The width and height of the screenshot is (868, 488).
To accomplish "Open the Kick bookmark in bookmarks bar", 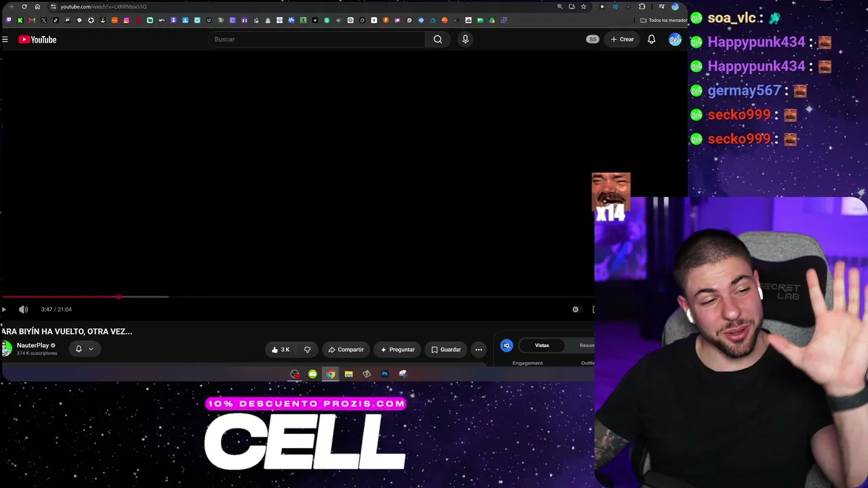I will (20, 20).
